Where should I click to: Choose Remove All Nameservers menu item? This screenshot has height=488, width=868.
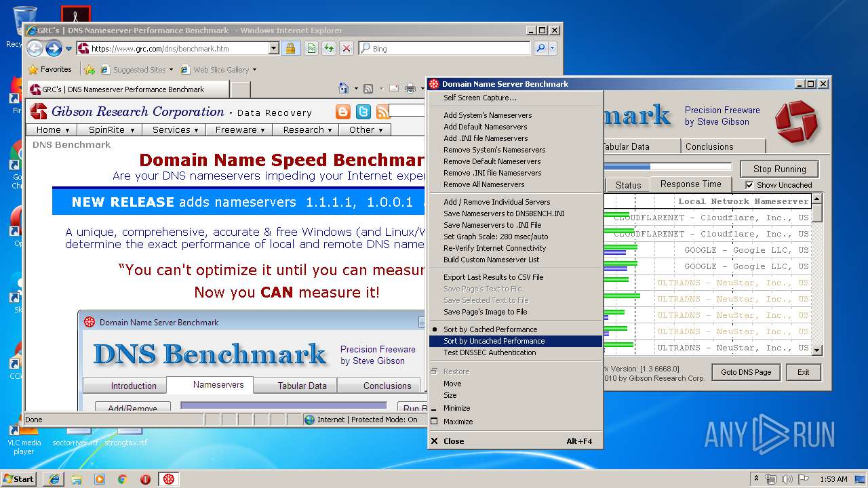(515, 184)
